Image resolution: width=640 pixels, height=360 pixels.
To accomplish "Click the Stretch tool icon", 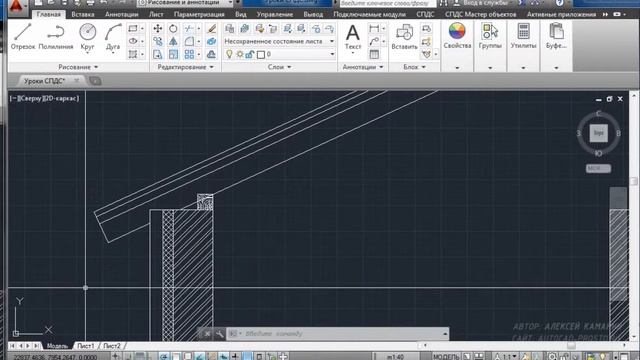I will (x=158, y=54).
